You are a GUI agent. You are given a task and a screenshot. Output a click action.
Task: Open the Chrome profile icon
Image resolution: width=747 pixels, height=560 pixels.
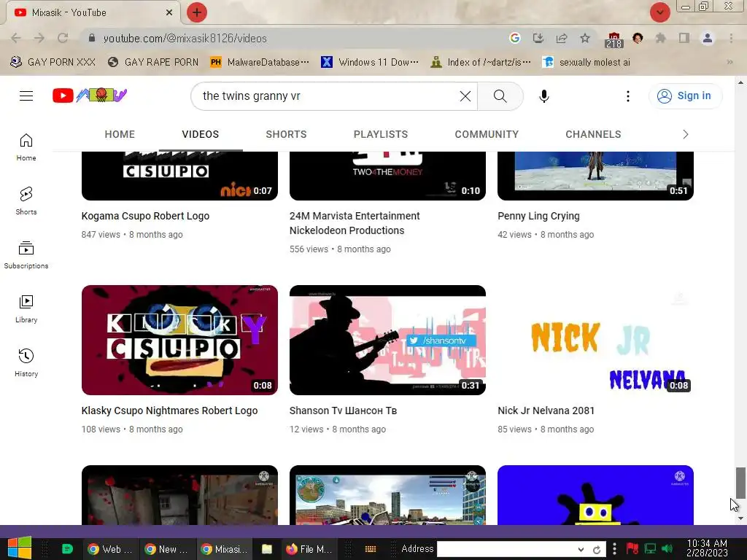pyautogui.click(x=708, y=38)
